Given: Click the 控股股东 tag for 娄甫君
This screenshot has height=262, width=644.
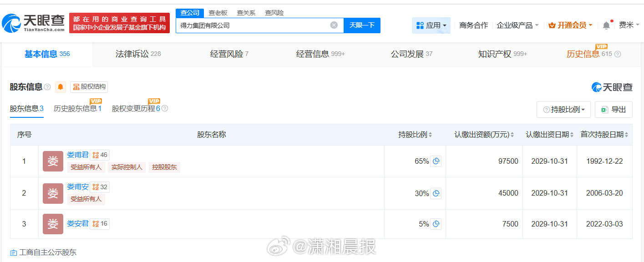Looking at the screenshot, I should coord(165,167).
